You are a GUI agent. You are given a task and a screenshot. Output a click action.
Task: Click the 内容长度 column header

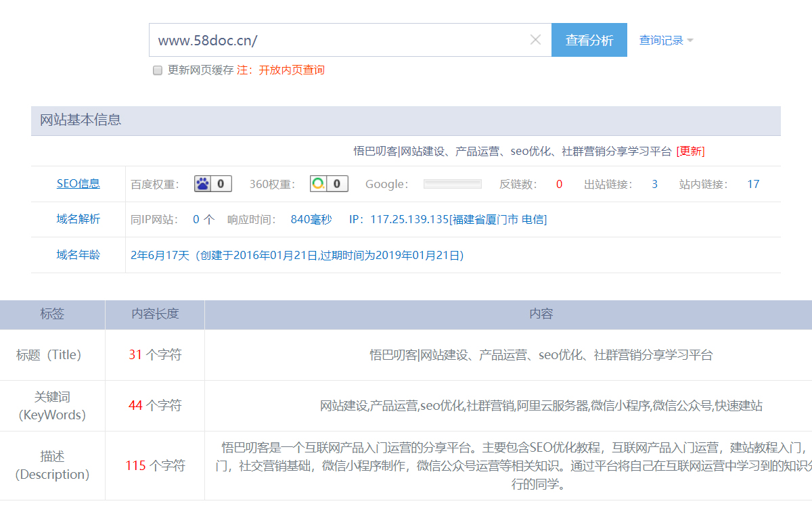click(155, 314)
